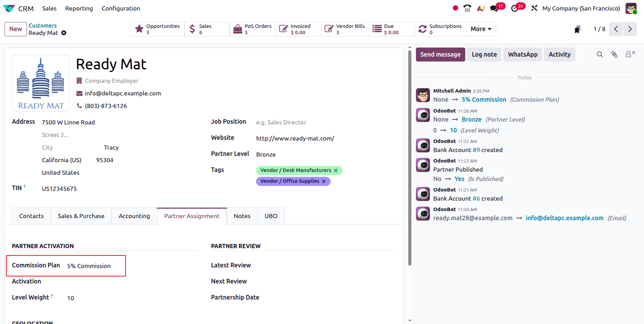The width and height of the screenshot is (644, 324).
Task: Switch to the Contacts tab
Action: [x=31, y=216]
